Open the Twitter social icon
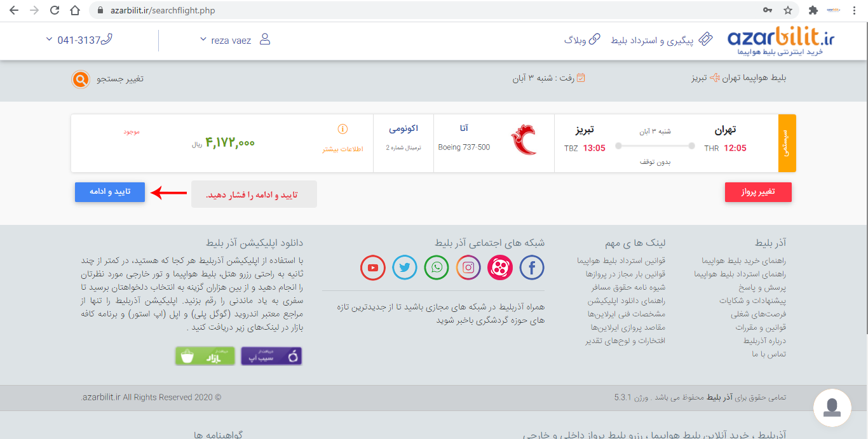 (405, 267)
